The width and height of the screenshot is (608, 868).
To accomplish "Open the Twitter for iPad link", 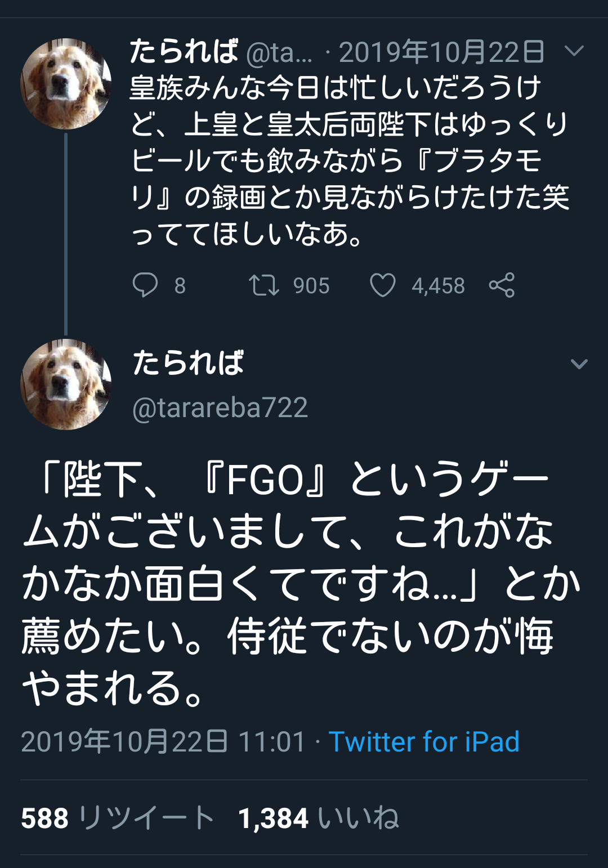I will pos(423,741).
